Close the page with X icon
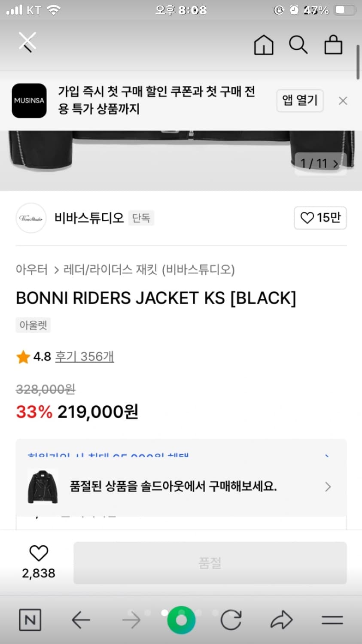 coord(27,42)
